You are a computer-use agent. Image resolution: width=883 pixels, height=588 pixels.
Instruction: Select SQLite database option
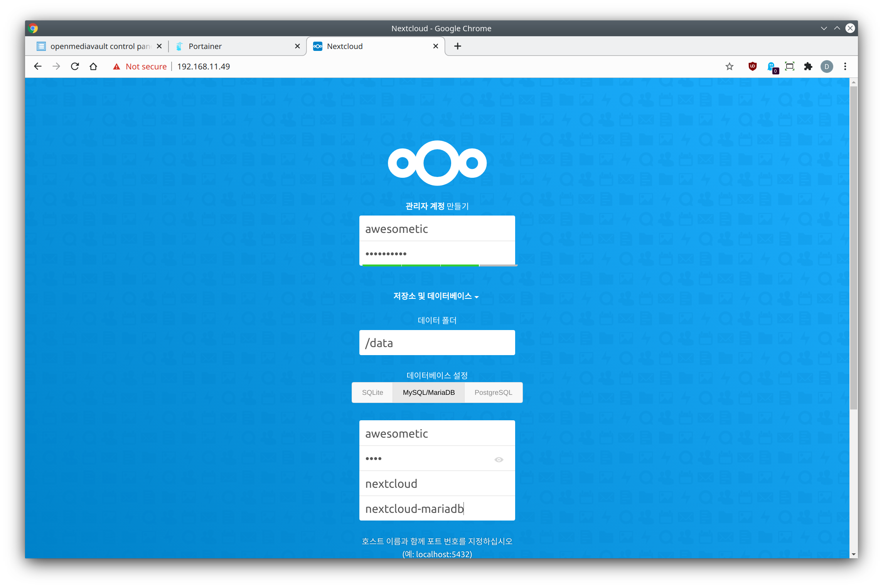coord(372,393)
